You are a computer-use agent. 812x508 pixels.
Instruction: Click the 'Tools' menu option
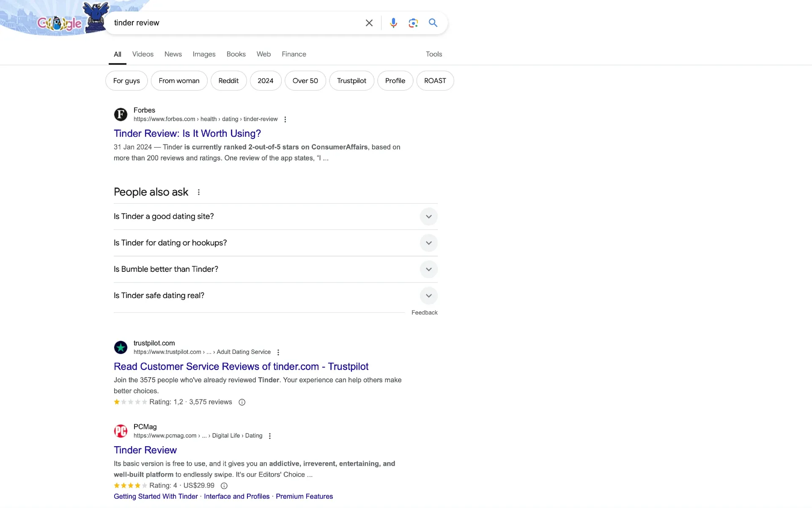(434, 54)
